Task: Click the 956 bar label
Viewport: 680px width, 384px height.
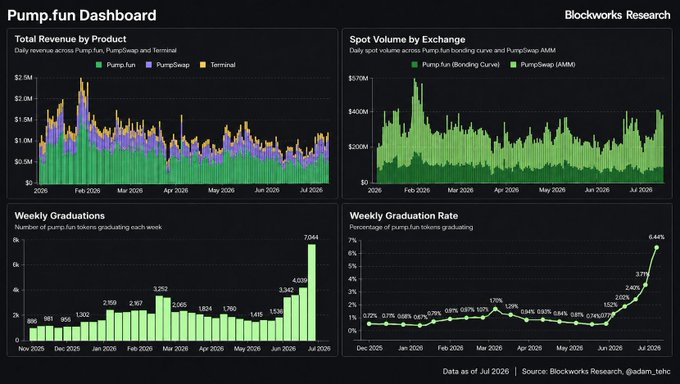Action: pos(65,319)
